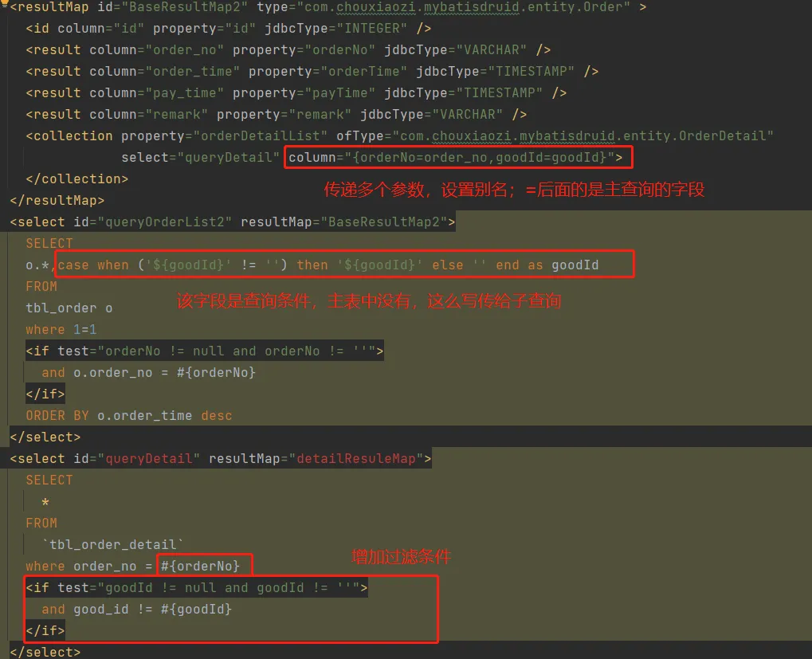Click the type value "com.chouxiaozi.mybatisdruid.entity.Order"

pyautogui.click(x=464, y=6)
